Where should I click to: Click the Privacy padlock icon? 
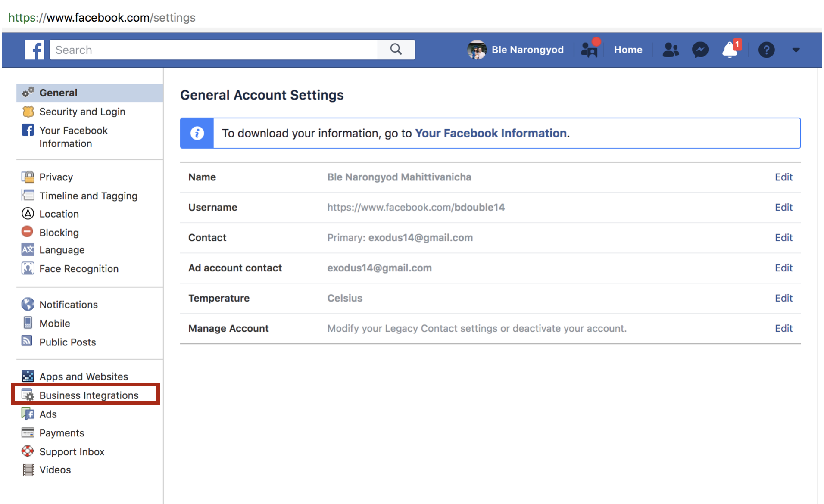pyautogui.click(x=28, y=177)
